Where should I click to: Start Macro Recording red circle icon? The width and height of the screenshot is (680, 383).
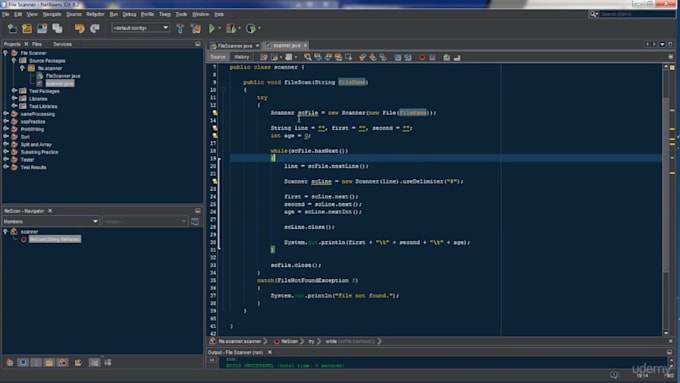tap(422, 57)
